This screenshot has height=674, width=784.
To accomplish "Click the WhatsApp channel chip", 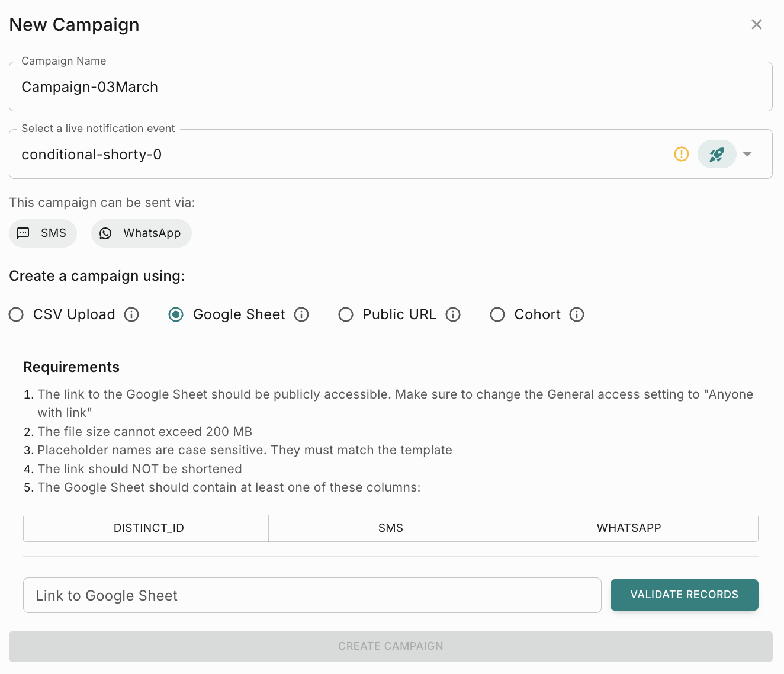I will tap(141, 233).
